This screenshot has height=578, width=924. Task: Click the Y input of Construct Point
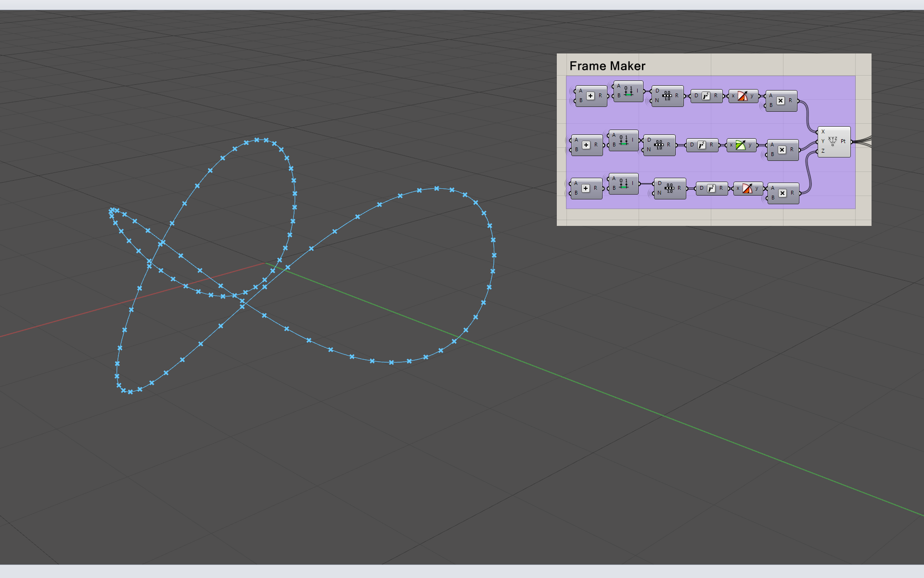coord(823,142)
